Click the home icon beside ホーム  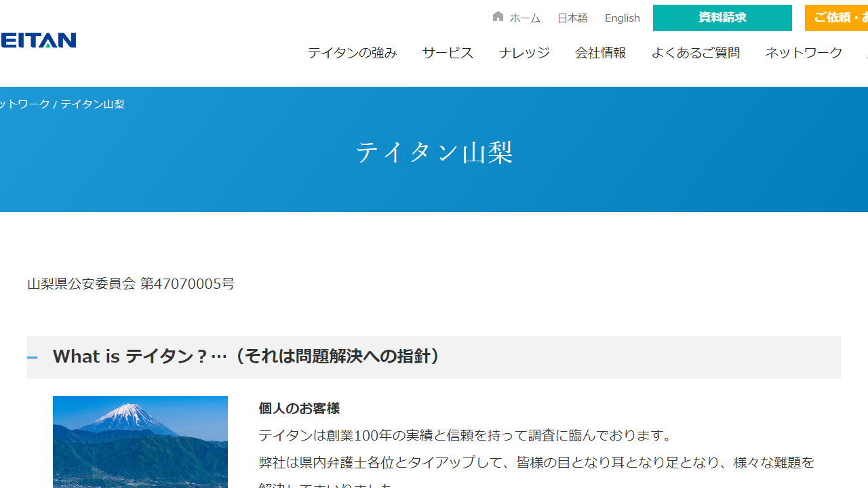click(498, 17)
